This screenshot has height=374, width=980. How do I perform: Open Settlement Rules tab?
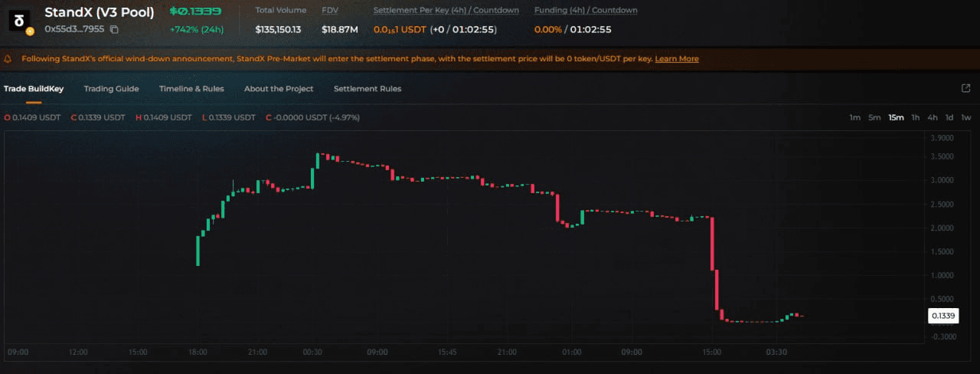(367, 89)
